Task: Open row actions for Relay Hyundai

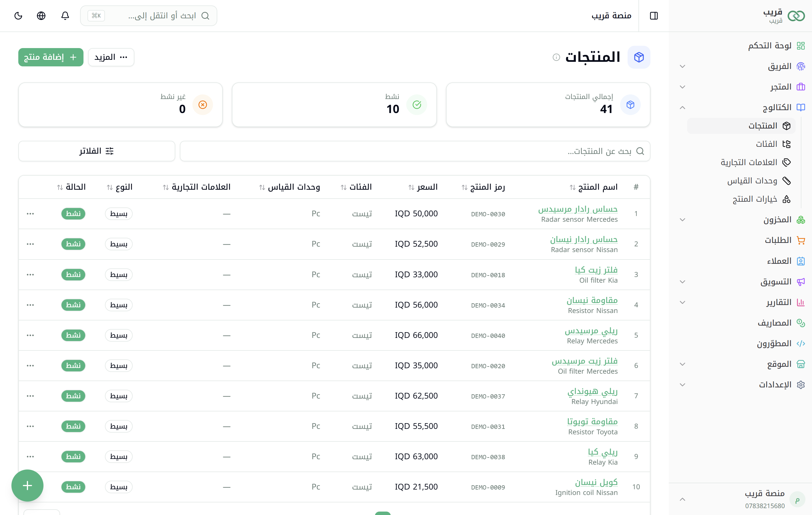Action: (x=30, y=396)
